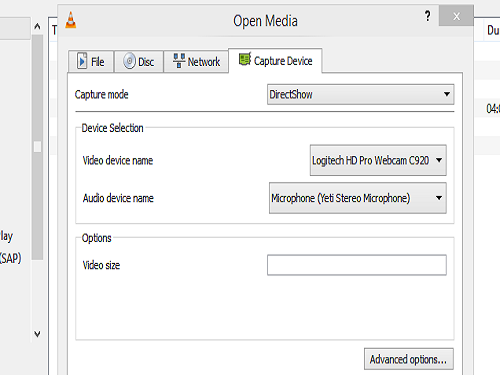Click the playlist scrollbar up arrow
Viewport: 500px width, 375px height.
tap(37, 26)
